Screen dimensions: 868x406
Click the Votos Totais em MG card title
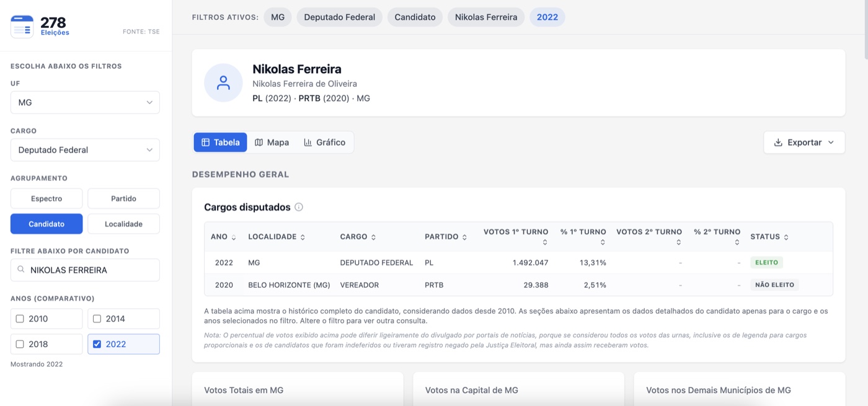[x=244, y=390]
